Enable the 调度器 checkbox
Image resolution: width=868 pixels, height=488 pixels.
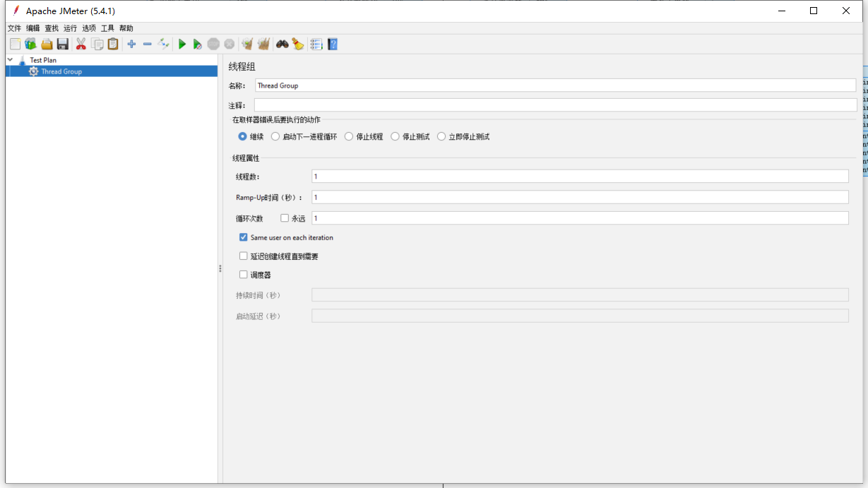(244, 275)
